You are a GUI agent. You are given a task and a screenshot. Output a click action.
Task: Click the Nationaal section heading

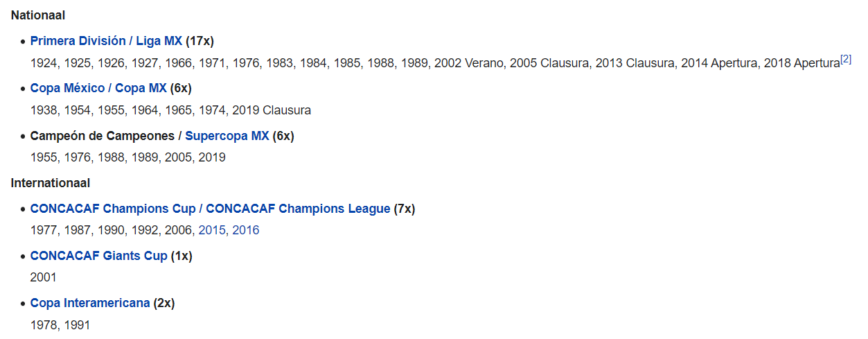(38, 15)
